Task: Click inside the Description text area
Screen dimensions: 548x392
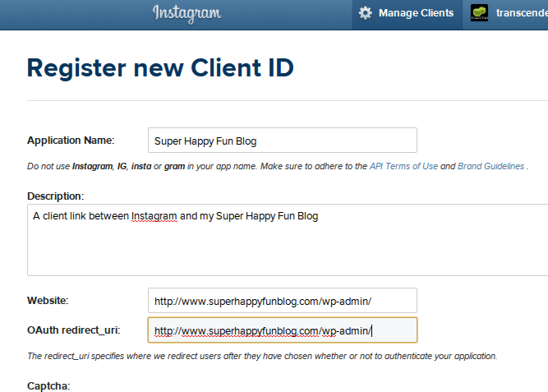Action: click(288, 240)
